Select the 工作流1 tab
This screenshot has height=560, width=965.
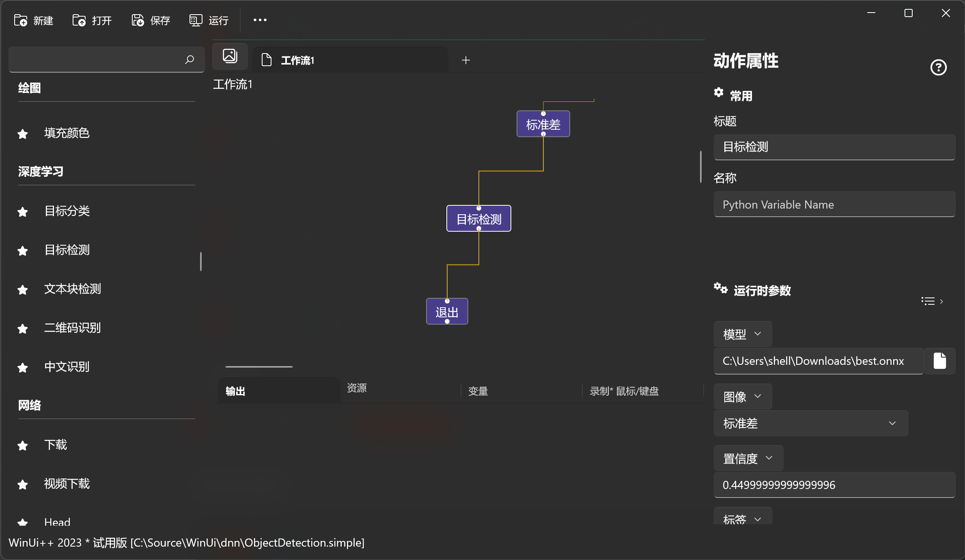point(298,60)
